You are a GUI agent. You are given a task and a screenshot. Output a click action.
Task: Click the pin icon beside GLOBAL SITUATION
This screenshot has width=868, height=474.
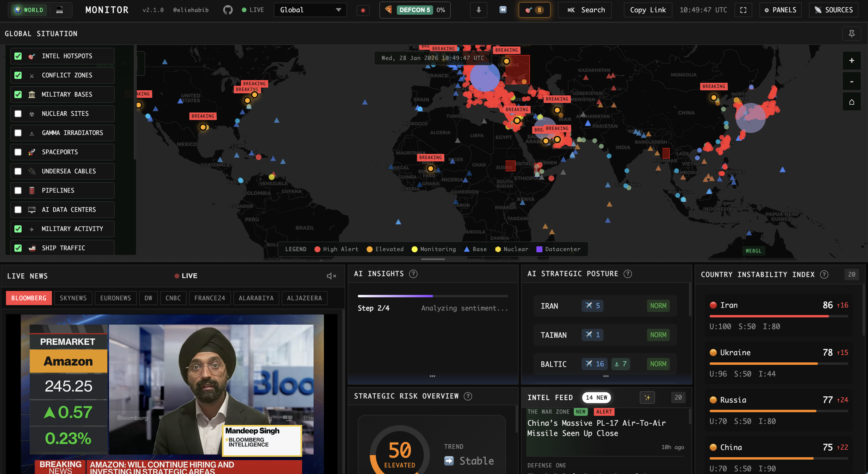pos(852,33)
